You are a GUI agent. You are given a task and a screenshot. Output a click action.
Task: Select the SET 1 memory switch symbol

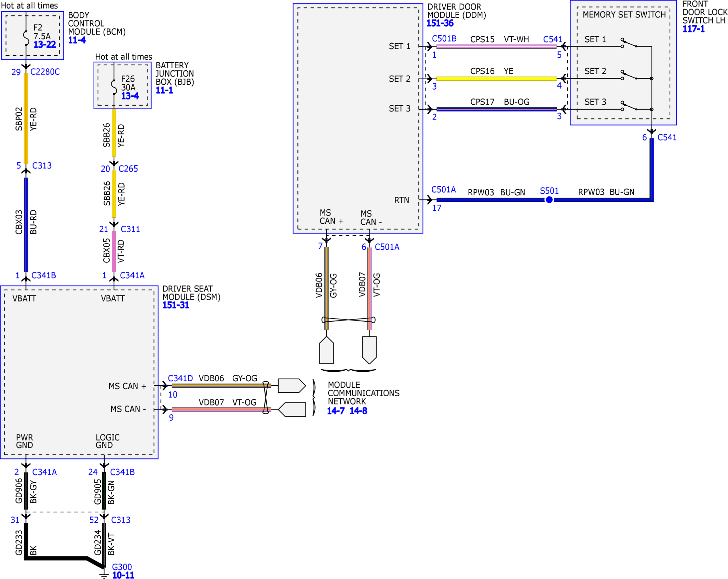629,43
